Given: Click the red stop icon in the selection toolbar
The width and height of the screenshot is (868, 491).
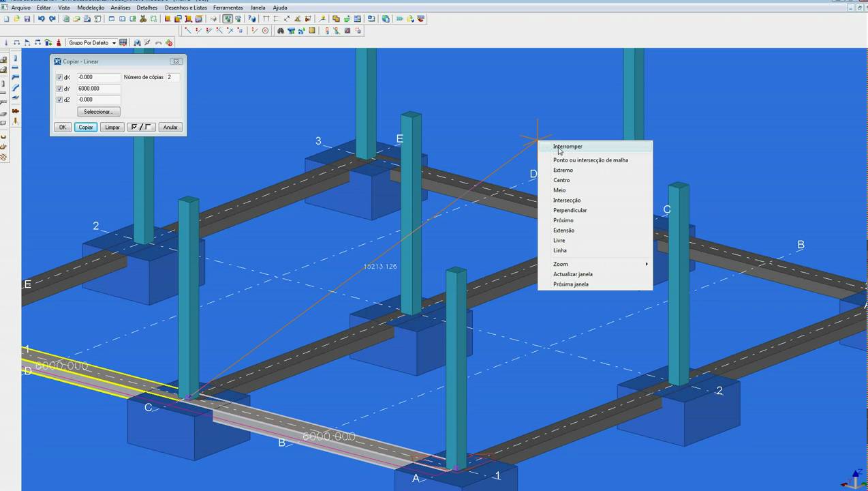Looking at the screenshot, I should (169, 42).
